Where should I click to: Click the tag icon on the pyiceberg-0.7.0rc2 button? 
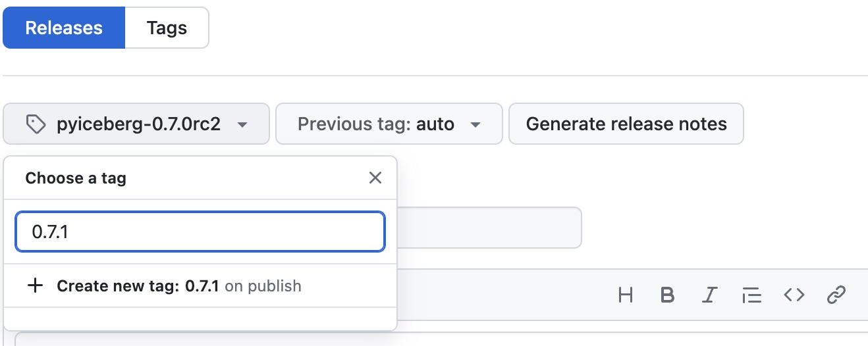[x=35, y=124]
